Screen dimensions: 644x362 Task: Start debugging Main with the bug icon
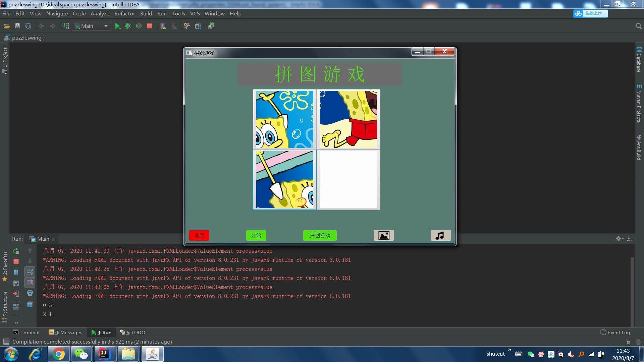[x=128, y=26]
